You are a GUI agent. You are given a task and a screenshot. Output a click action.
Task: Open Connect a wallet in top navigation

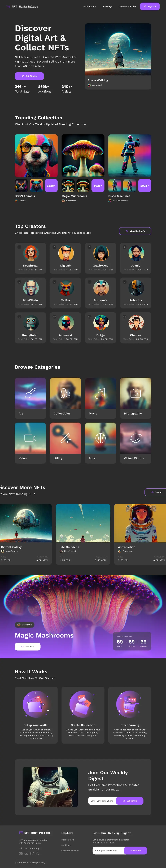coord(127,6)
